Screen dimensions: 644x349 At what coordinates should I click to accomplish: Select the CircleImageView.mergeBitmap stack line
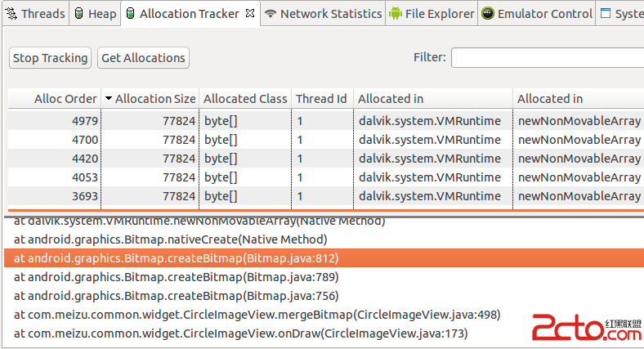click(x=257, y=315)
